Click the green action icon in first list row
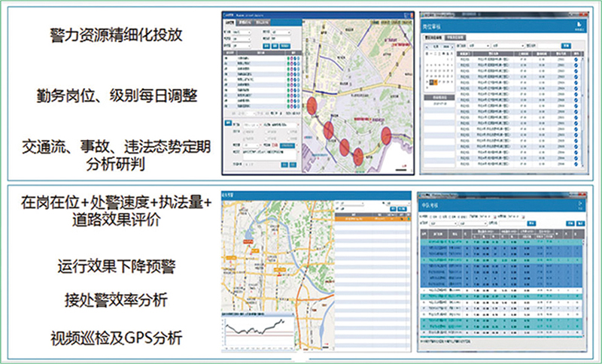This screenshot has width=602, height=364. point(288,58)
